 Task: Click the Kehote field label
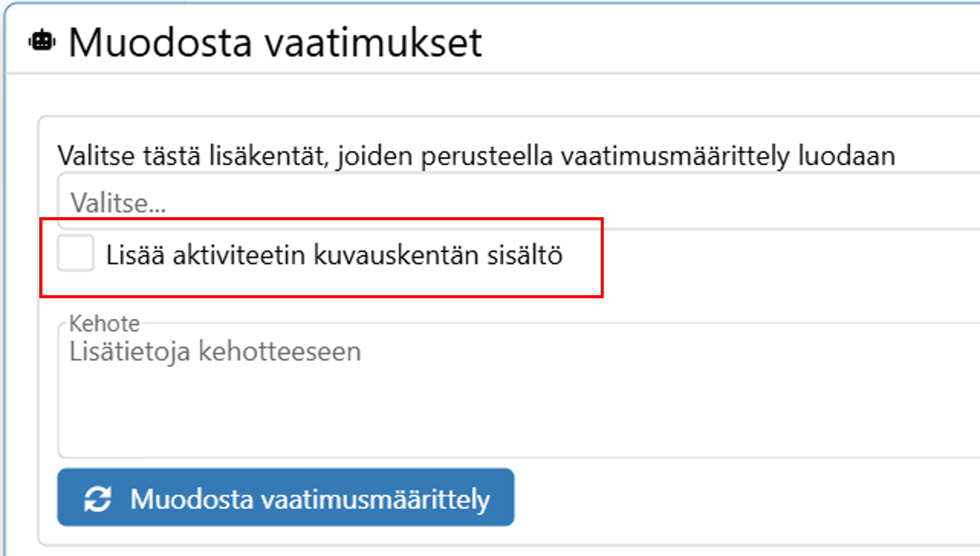[104, 323]
